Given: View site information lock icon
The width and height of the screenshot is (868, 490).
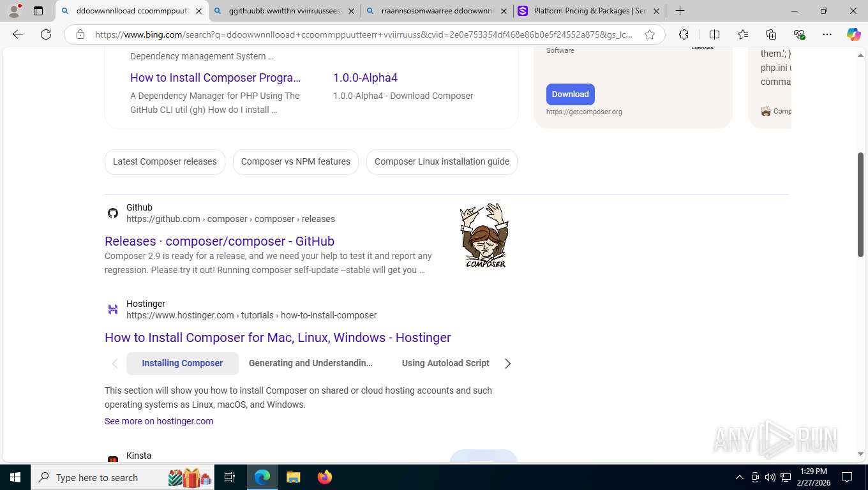Looking at the screenshot, I should click(x=80, y=34).
